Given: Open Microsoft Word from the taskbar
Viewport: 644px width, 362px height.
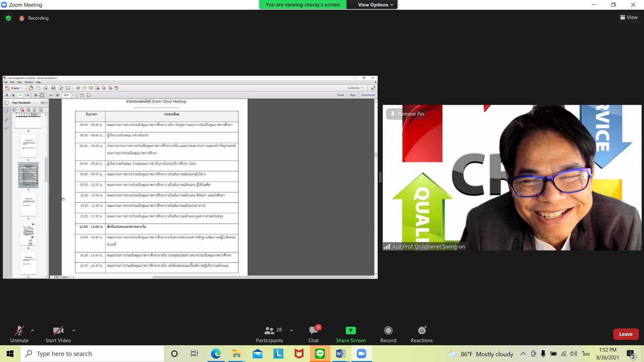Looking at the screenshot, I should tap(340, 354).
